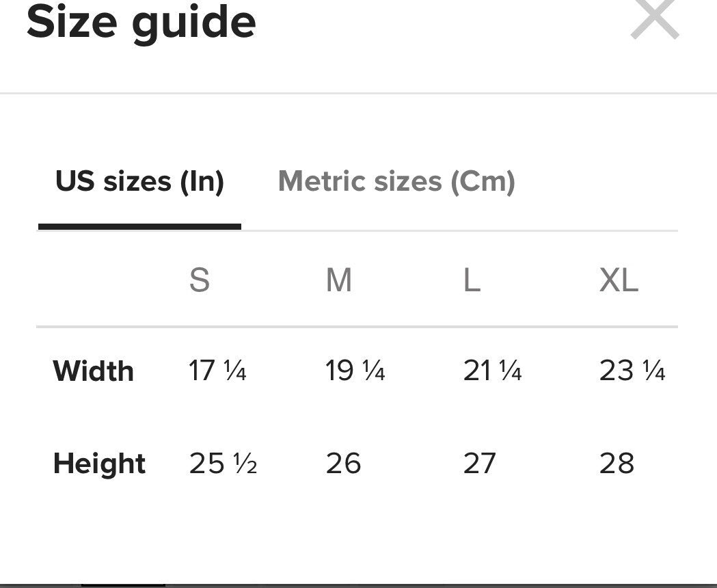Select the height value 26
The image size is (717, 588).
[343, 463]
